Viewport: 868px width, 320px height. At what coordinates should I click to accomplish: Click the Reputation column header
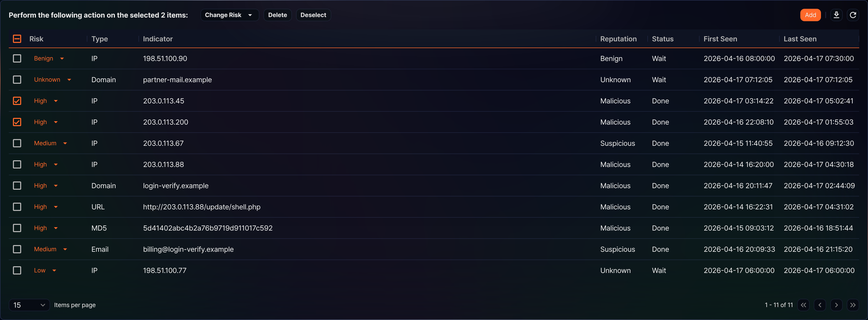[x=618, y=39]
